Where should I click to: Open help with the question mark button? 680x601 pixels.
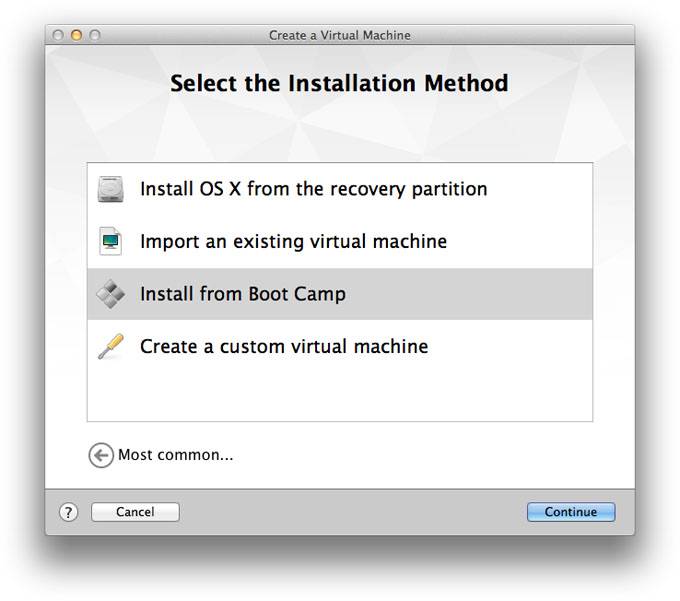pos(69,512)
